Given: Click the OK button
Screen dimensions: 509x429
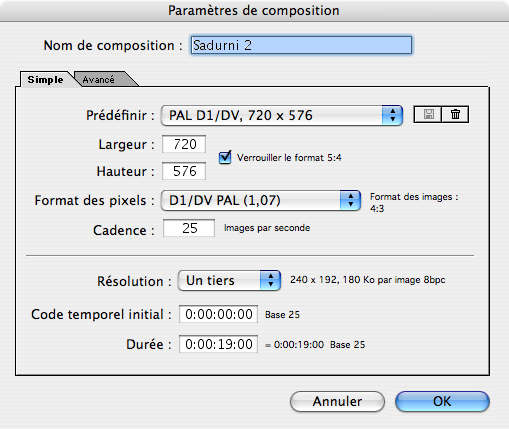Looking at the screenshot, I should (x=442, y=401).
